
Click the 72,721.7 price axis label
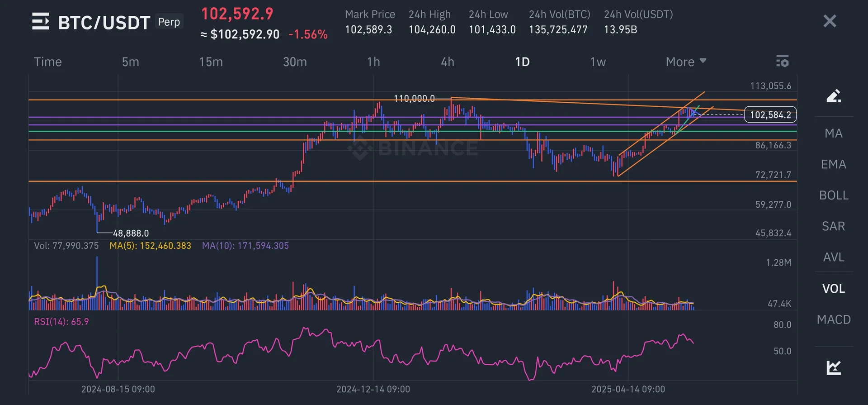point(773,175)
